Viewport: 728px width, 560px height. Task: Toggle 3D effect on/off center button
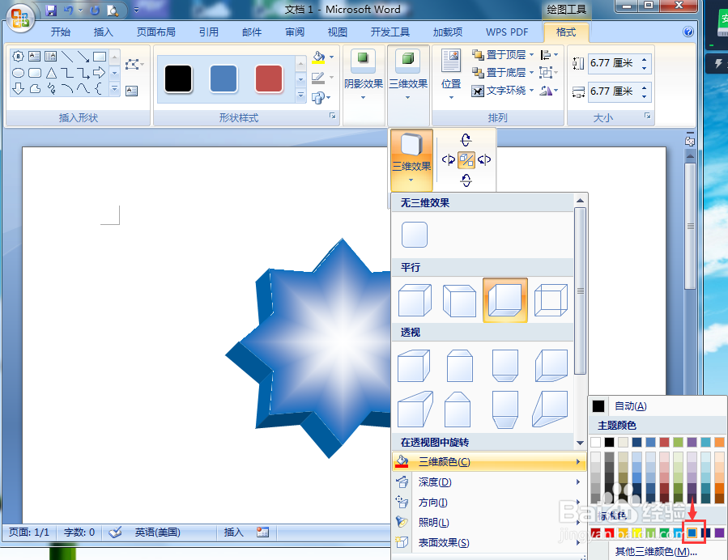[x=466, y=160]
